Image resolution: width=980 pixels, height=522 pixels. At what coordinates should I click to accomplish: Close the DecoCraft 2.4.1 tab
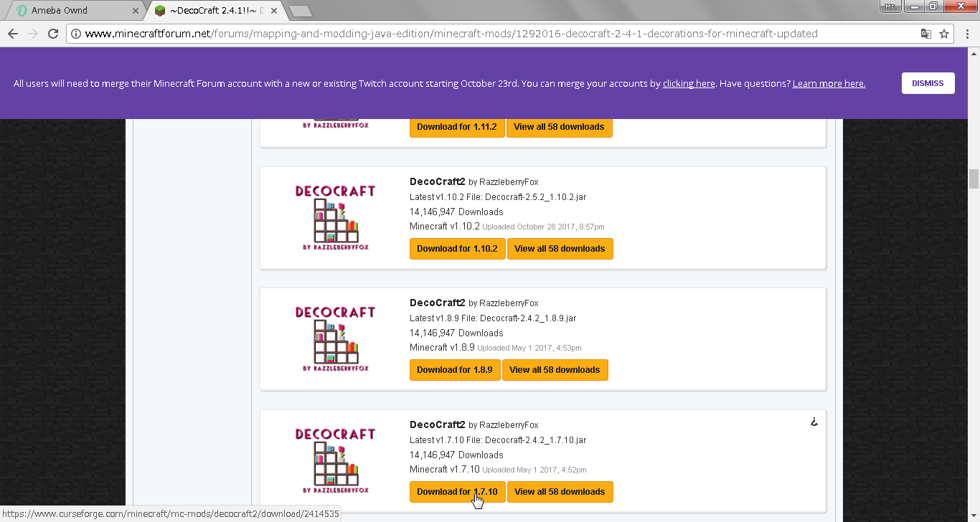(x=275, y=11)
